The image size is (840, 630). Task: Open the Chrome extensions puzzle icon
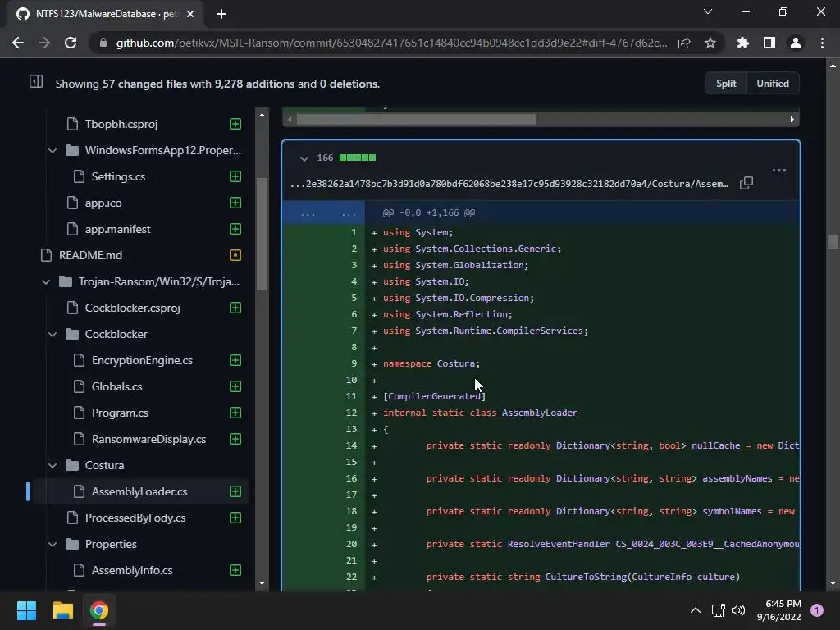click(x=743, y=43)
